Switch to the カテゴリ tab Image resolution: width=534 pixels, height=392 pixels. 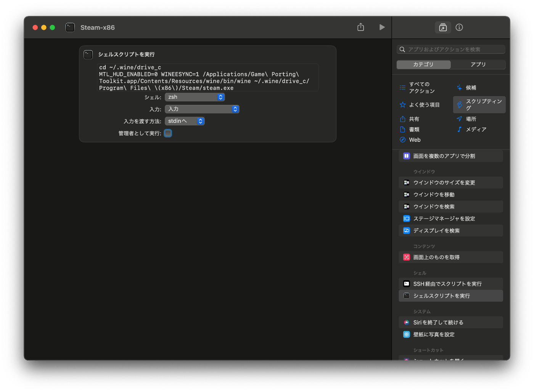(423, 64)
